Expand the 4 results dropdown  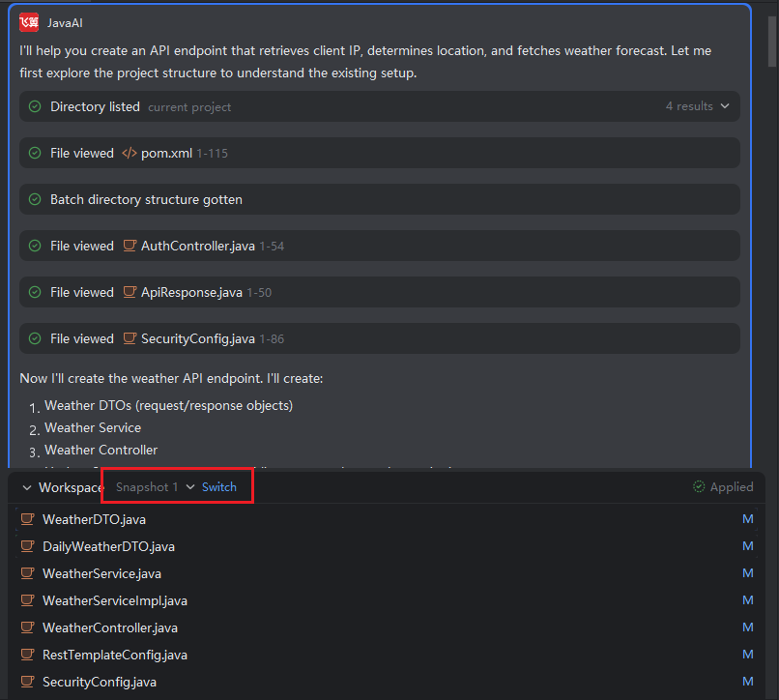[x=697, y=106]
